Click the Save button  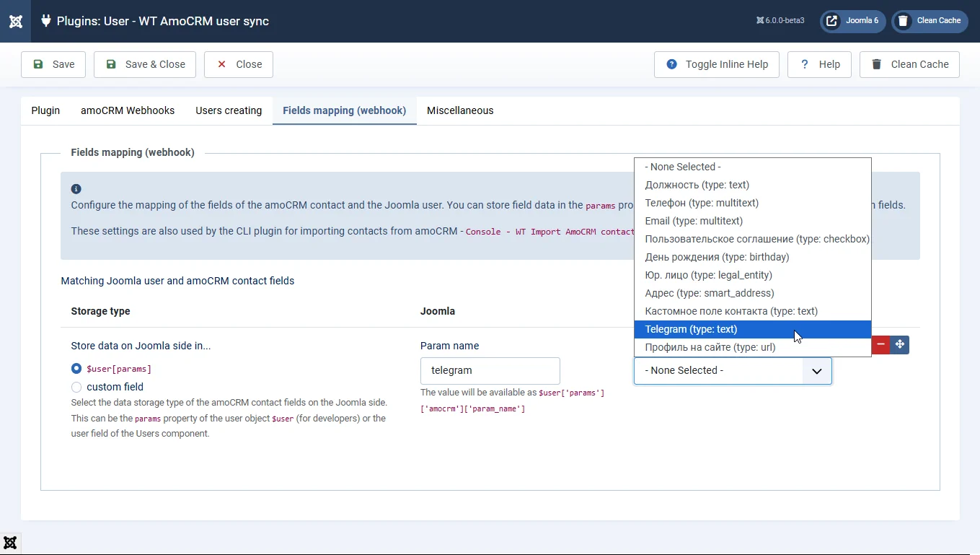pos(53,64)
